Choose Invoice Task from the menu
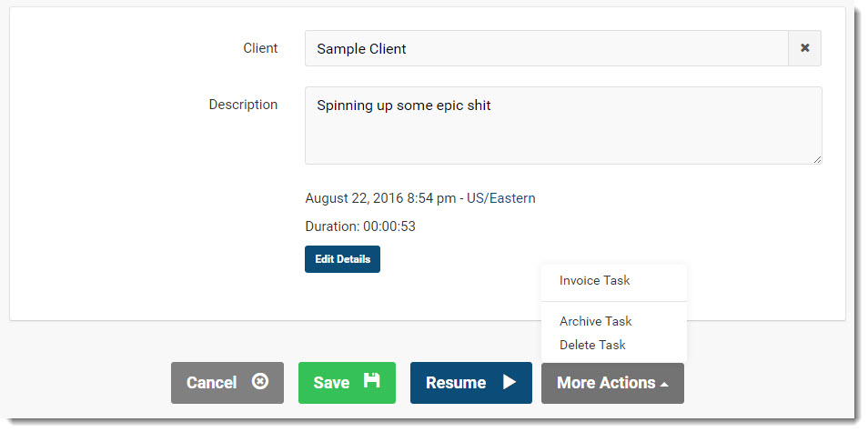 [594, 280]
